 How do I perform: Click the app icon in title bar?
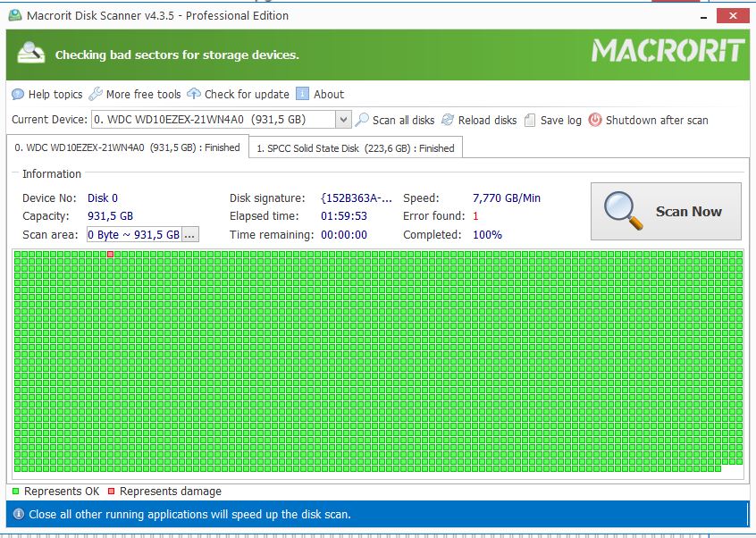[15, 15]
